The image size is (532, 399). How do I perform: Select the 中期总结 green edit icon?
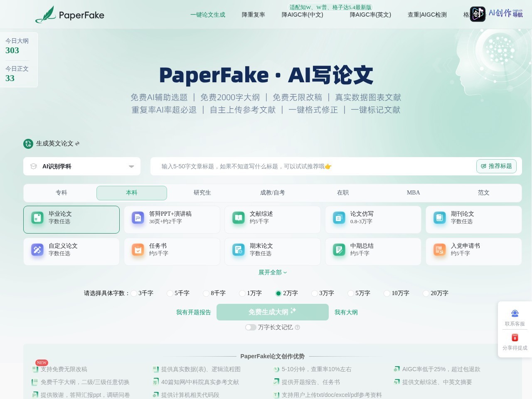coord(339,249)
